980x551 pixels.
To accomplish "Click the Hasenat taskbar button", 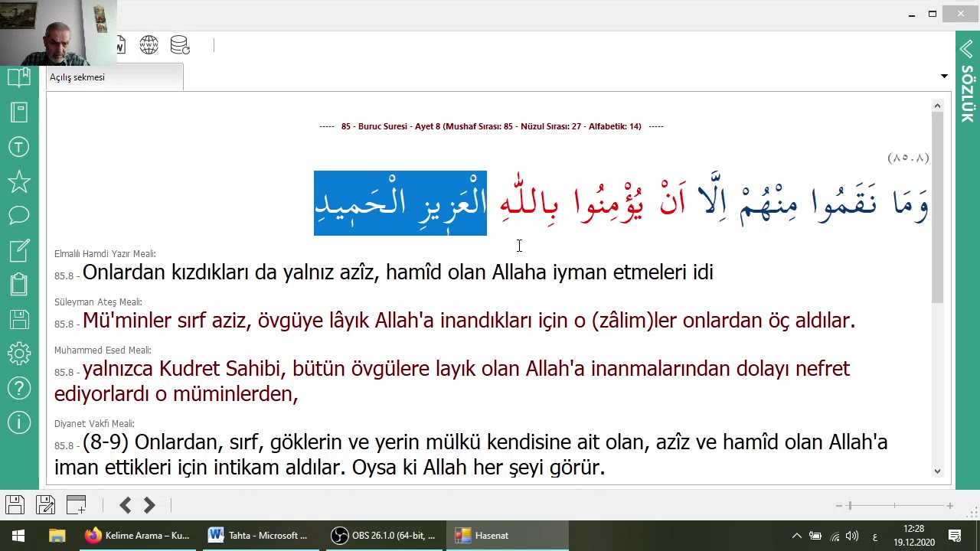I will [508, 536].
